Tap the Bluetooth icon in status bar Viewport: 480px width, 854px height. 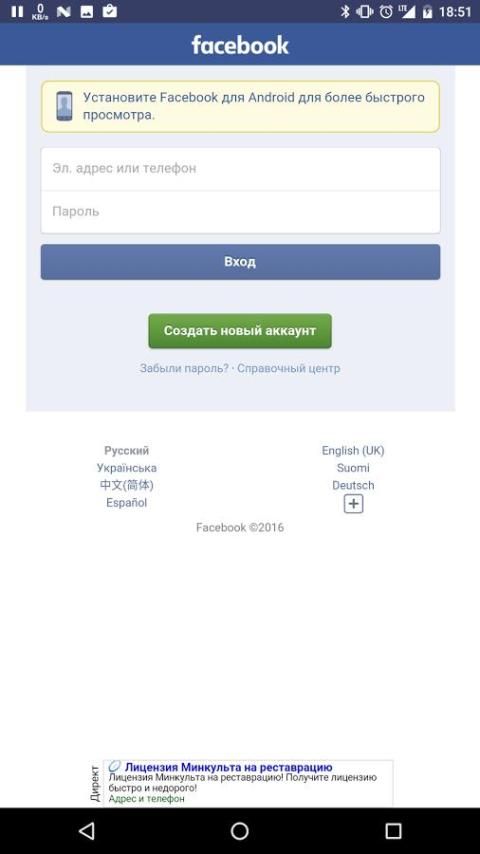click(345, 11)
